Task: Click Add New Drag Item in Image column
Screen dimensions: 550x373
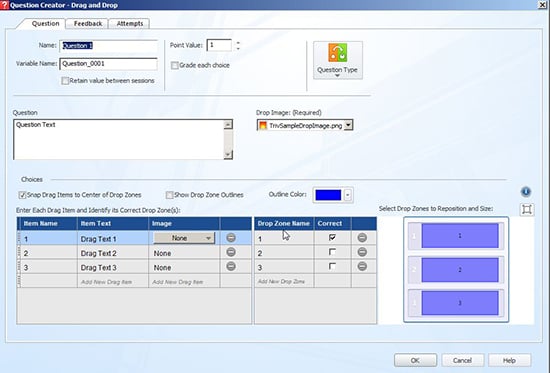Action: (184, 281)
